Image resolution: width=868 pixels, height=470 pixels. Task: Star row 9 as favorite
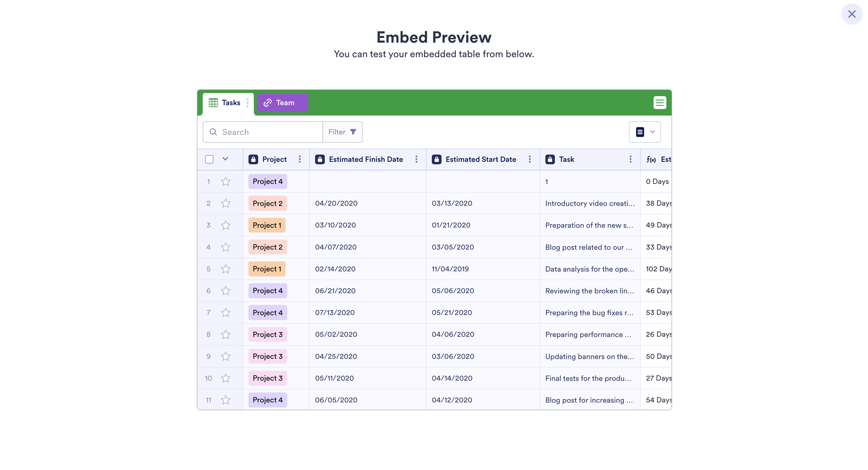click(225, 356)
